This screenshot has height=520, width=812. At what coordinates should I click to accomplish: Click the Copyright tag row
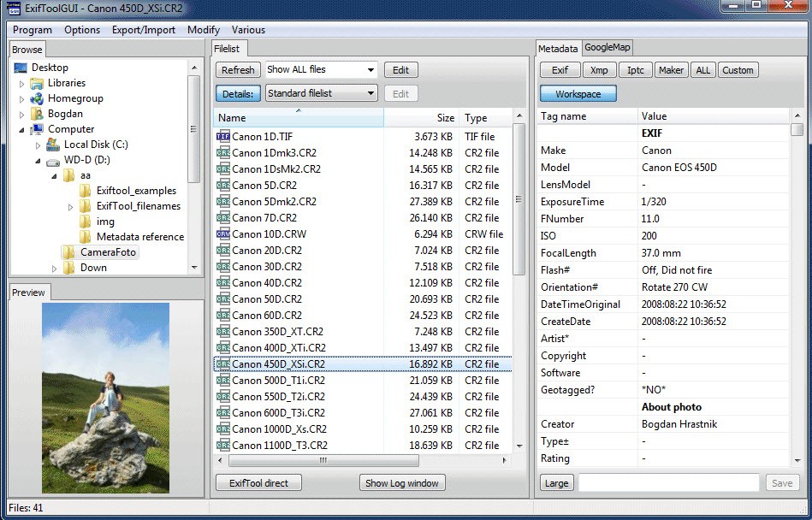pyautogui.click(x=663, y=356)
